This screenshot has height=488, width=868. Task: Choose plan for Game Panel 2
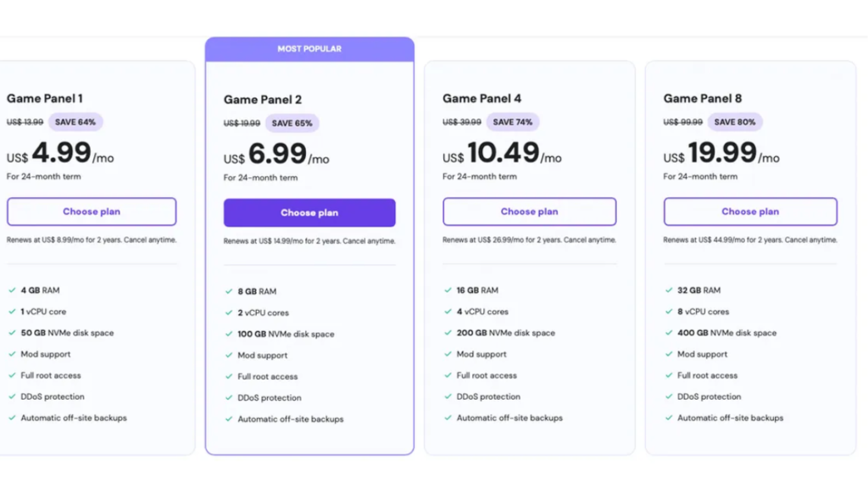[x=309, y=212]
